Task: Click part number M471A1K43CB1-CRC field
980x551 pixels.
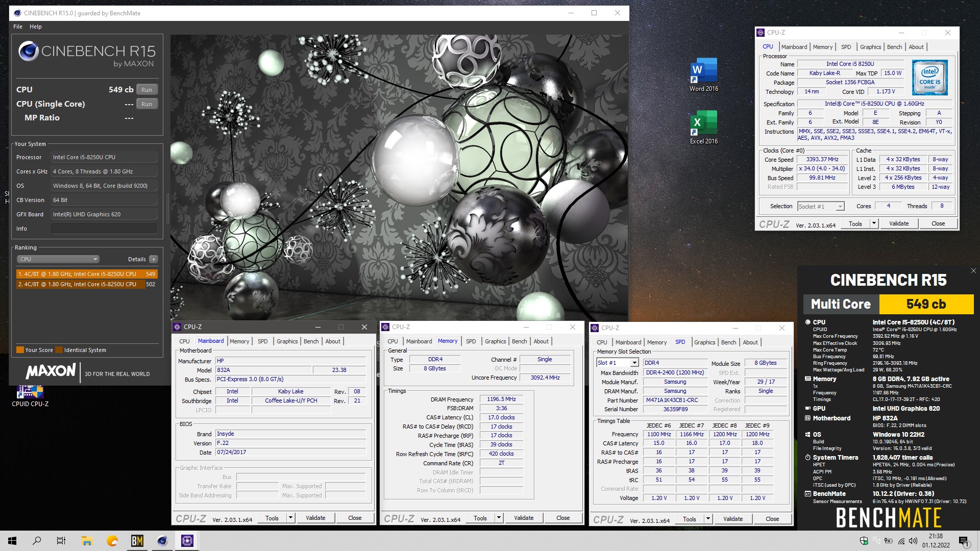Action: tap(675, 400)
